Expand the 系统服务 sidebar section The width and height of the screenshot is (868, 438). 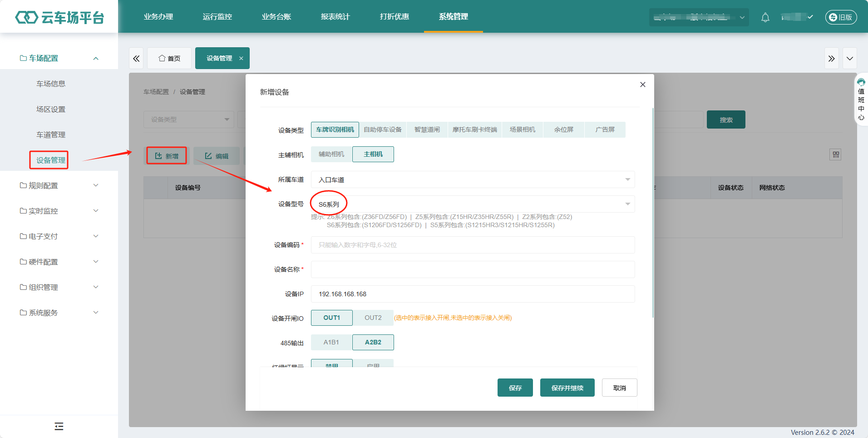pyautogui.click(x=59, y=313)
